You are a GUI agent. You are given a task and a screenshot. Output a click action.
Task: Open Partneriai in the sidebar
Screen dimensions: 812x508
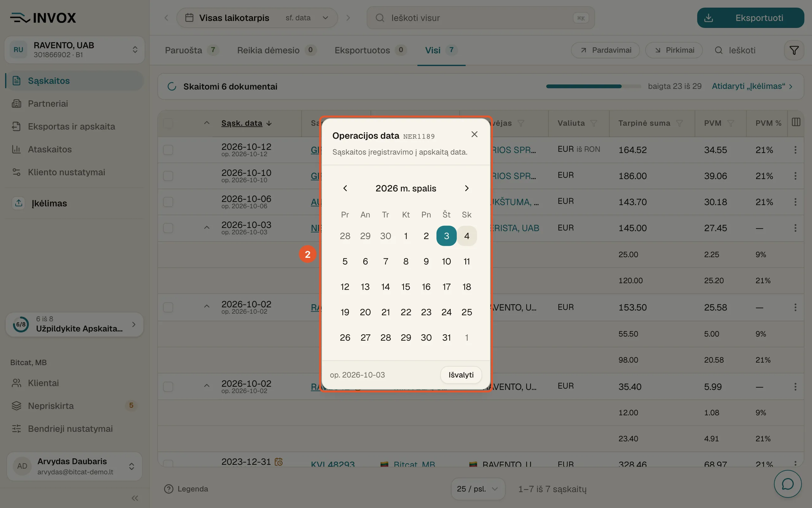(75, 104)
